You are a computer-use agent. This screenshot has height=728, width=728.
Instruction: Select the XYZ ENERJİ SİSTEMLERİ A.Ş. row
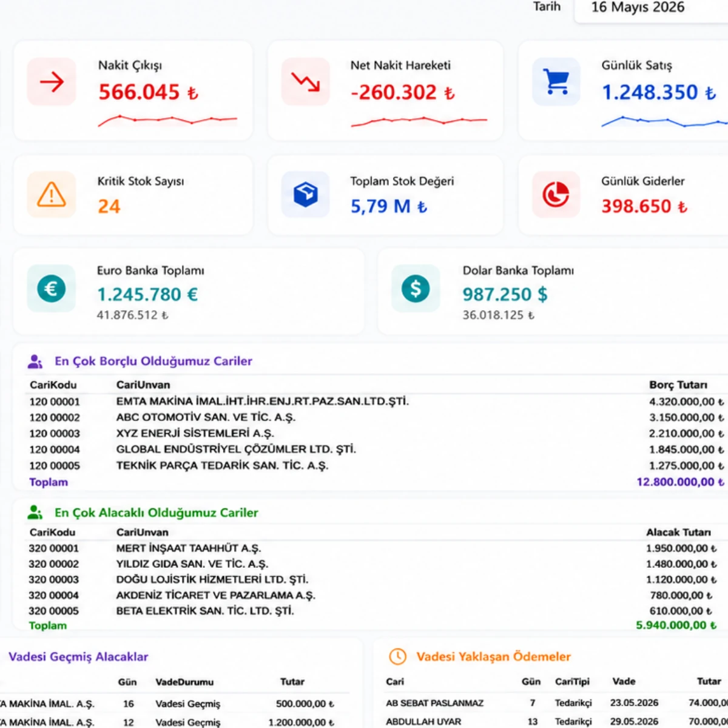coord(376,433)
